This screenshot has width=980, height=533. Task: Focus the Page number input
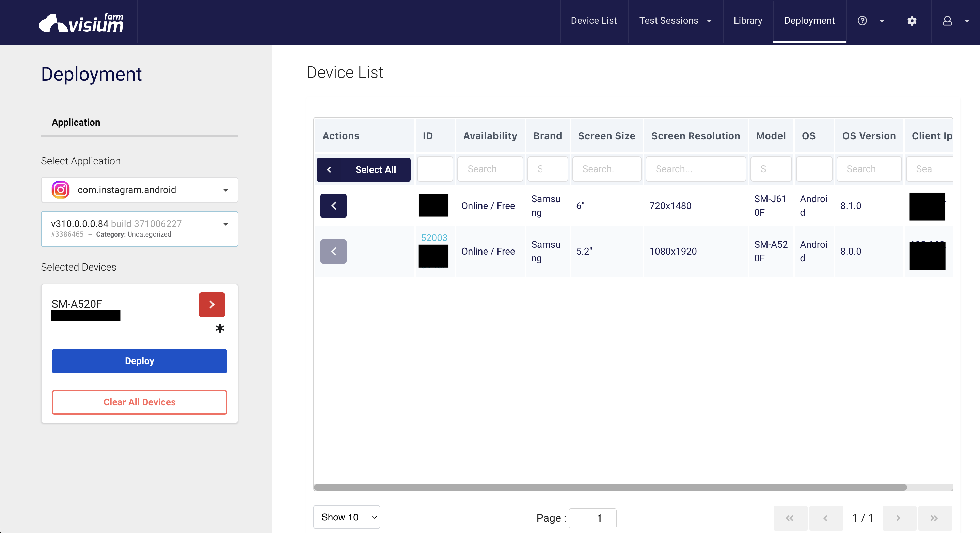coord(592,518)
